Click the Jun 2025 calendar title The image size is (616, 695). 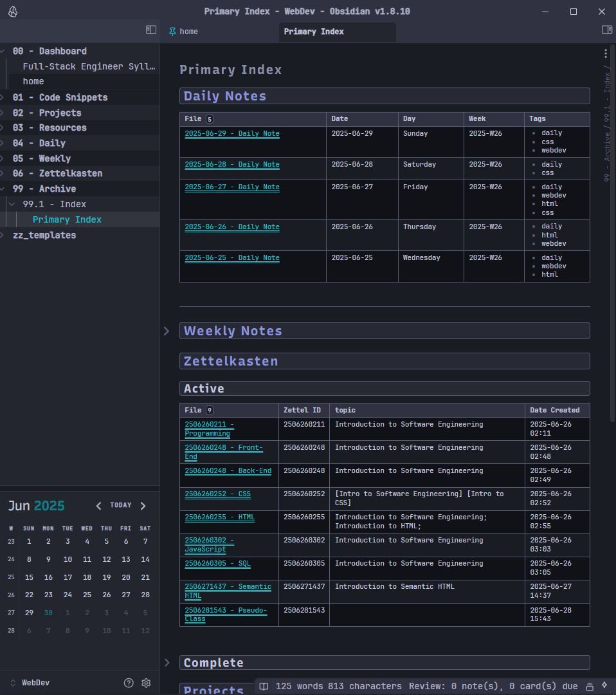point(36,506)
